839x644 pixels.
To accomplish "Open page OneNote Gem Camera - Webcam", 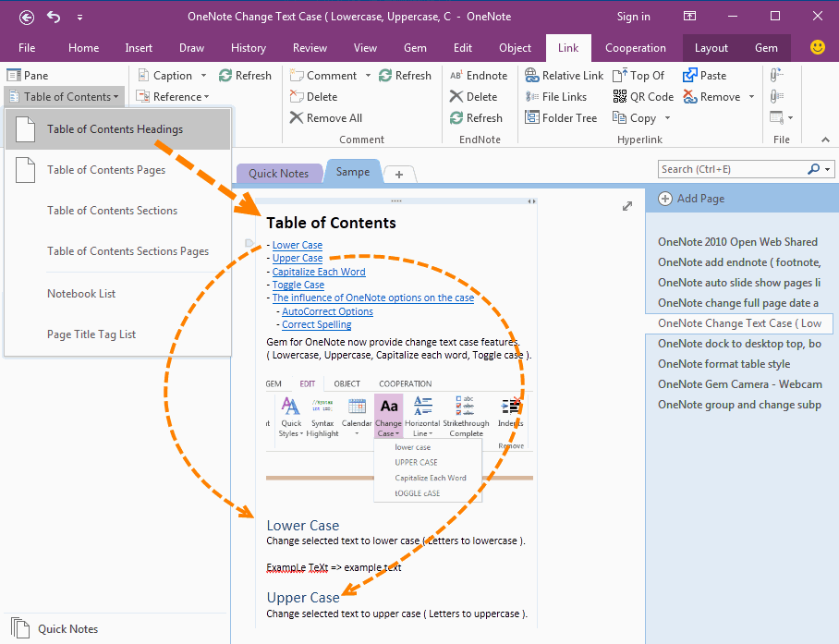I will (739, 384).
